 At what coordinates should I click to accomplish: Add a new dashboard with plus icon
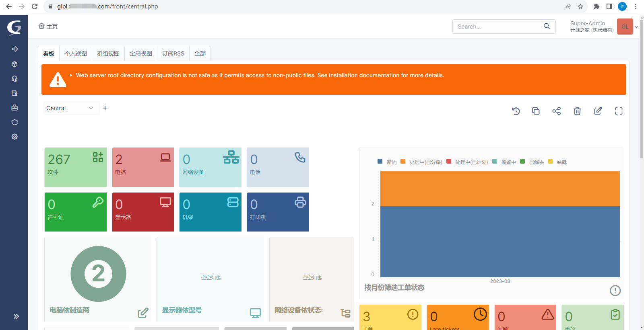click(x=105, y=108)
